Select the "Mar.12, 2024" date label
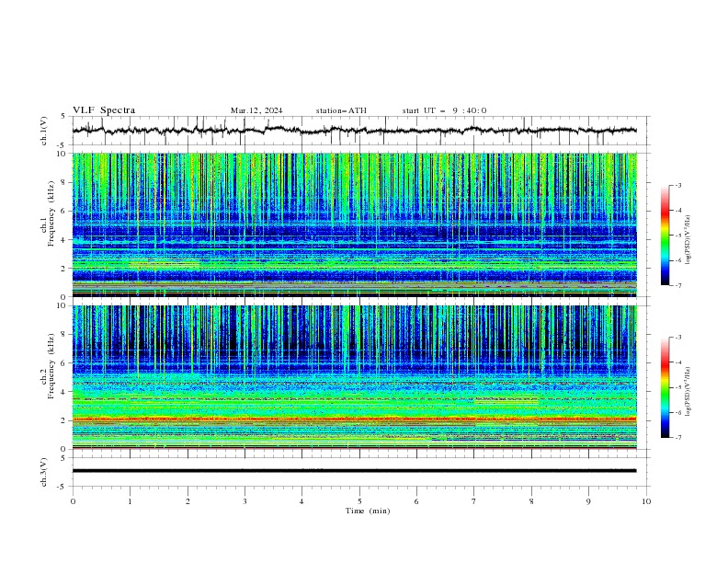Screen dimensions: 728x563 pyautogui.click(x=256, y=110)
